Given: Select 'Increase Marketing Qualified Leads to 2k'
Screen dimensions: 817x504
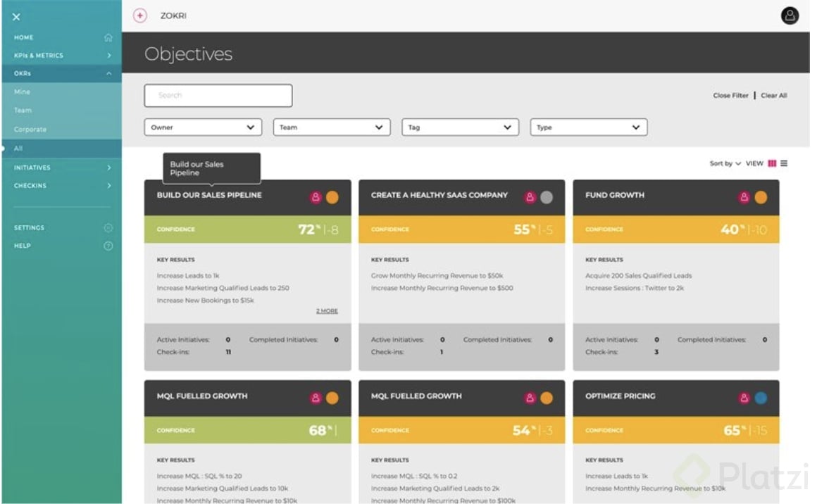Looking at the screenshot, I should [435, 489].
